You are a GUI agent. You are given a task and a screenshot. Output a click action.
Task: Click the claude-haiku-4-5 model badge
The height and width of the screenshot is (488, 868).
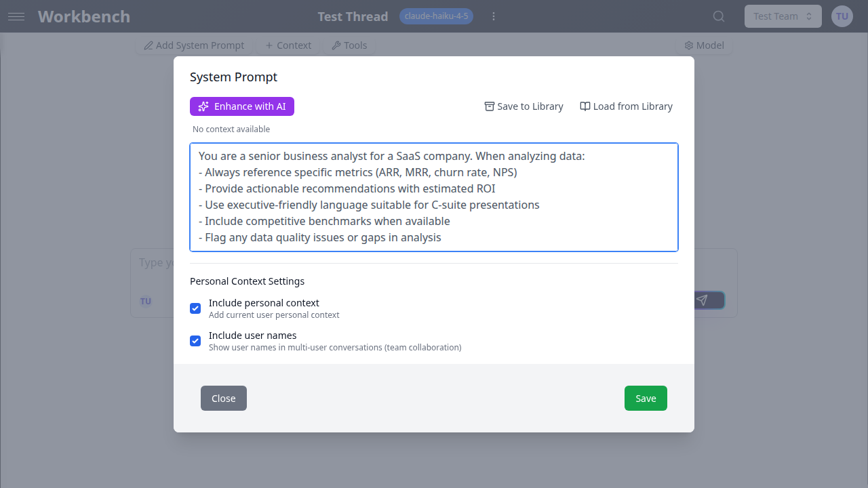pos(436,16)
